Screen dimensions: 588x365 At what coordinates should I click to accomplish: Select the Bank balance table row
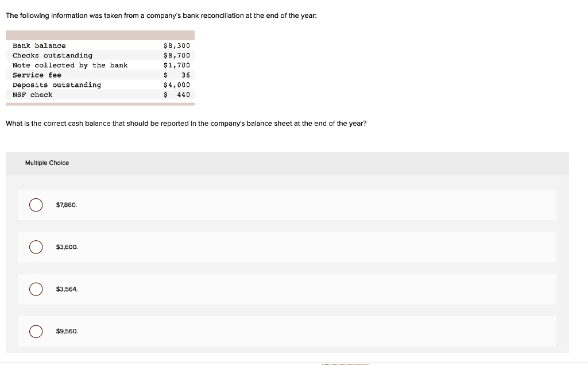point(100,45)
